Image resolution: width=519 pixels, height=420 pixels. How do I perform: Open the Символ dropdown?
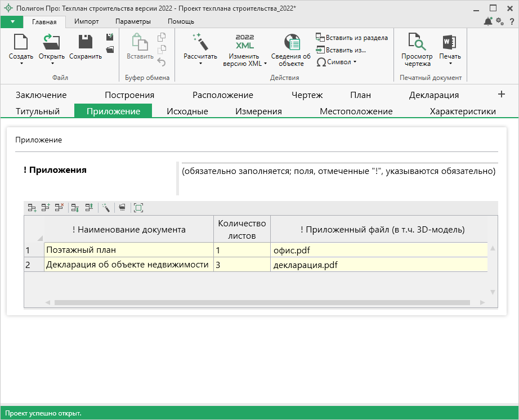click(x=337, y=62)
